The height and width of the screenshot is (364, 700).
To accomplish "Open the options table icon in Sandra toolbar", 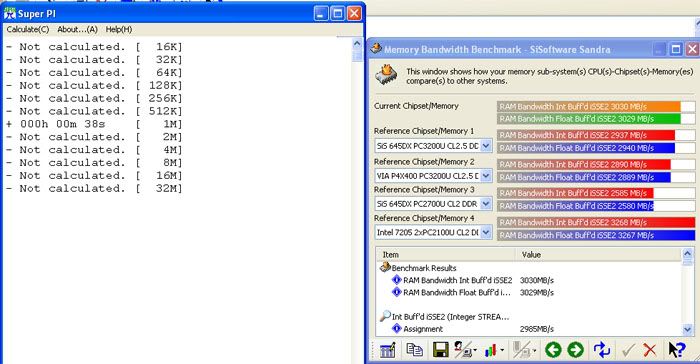I will point(387,350).
